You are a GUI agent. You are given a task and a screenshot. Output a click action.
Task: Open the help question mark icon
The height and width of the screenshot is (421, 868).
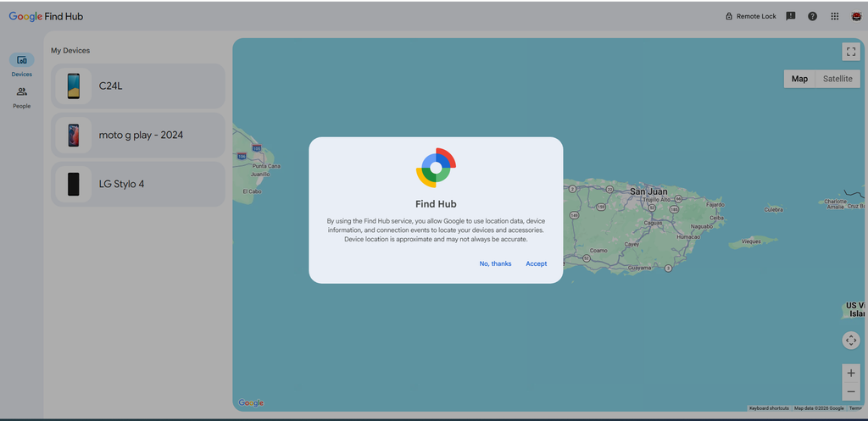pos(812,16)
